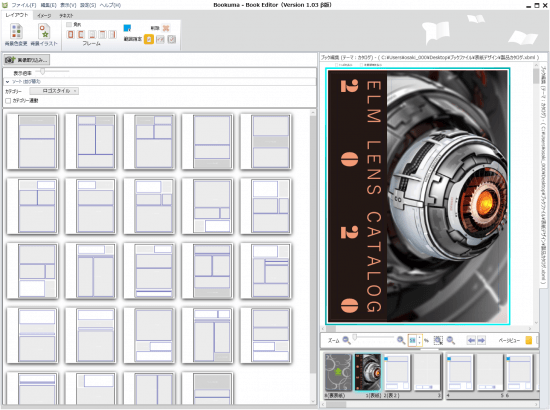Click the orange 削除 delete icon
Screen dimensions: 550x410
[166, 28]
